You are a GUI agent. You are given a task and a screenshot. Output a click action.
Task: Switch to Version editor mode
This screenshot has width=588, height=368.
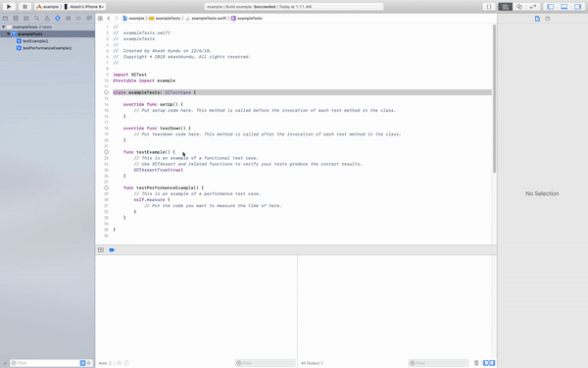[x=533, y=7]
